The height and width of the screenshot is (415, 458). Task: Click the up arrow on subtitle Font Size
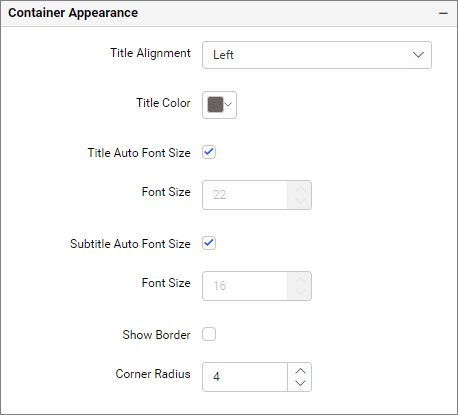[x=300, y=280]
